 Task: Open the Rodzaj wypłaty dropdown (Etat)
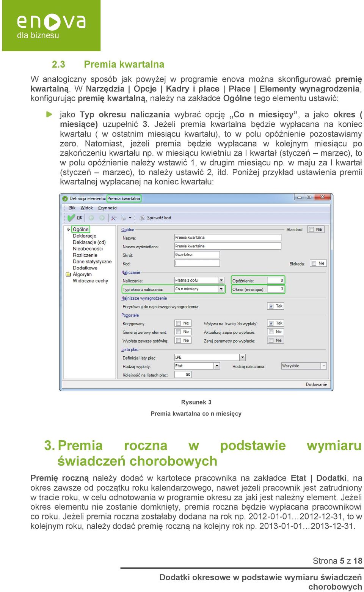point(217,366)
